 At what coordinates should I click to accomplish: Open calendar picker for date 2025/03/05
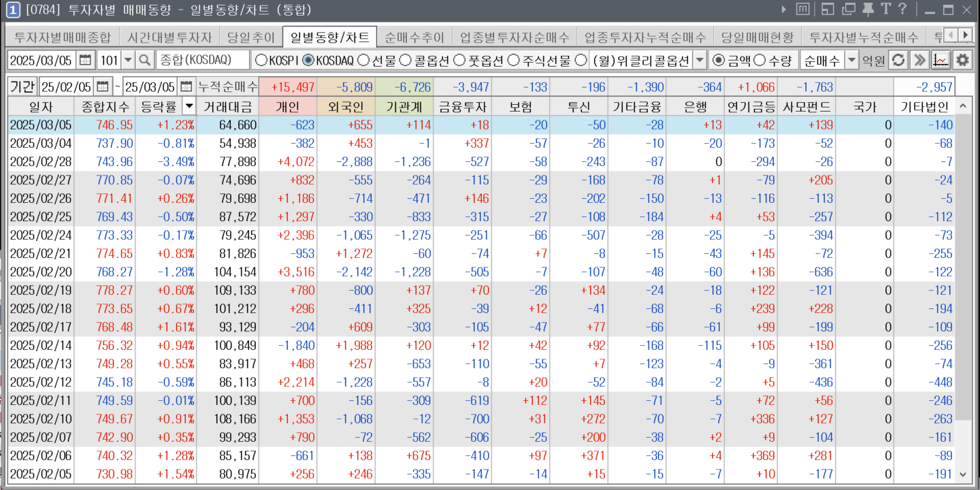pos(85,60)
